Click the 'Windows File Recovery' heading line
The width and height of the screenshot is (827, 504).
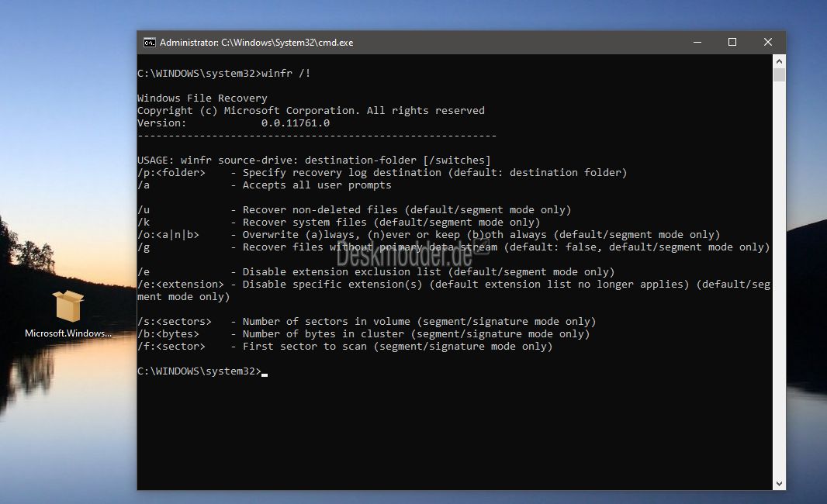(202, 98)
